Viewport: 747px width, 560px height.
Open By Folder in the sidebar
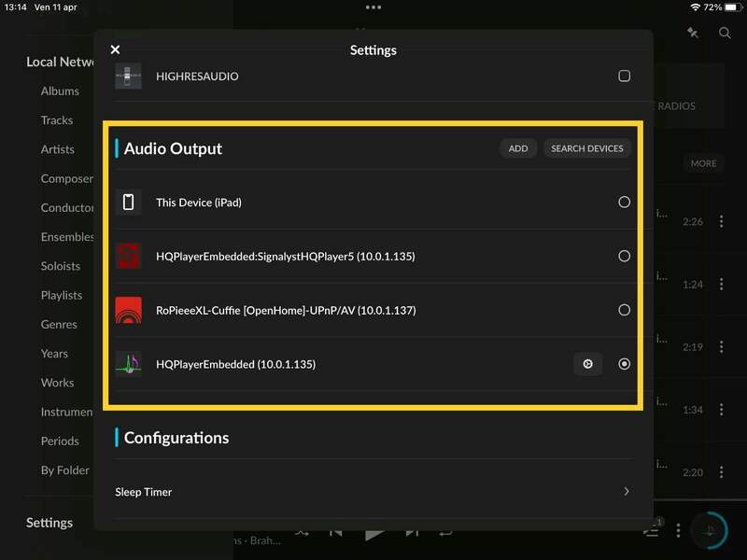tap(64, 470)
